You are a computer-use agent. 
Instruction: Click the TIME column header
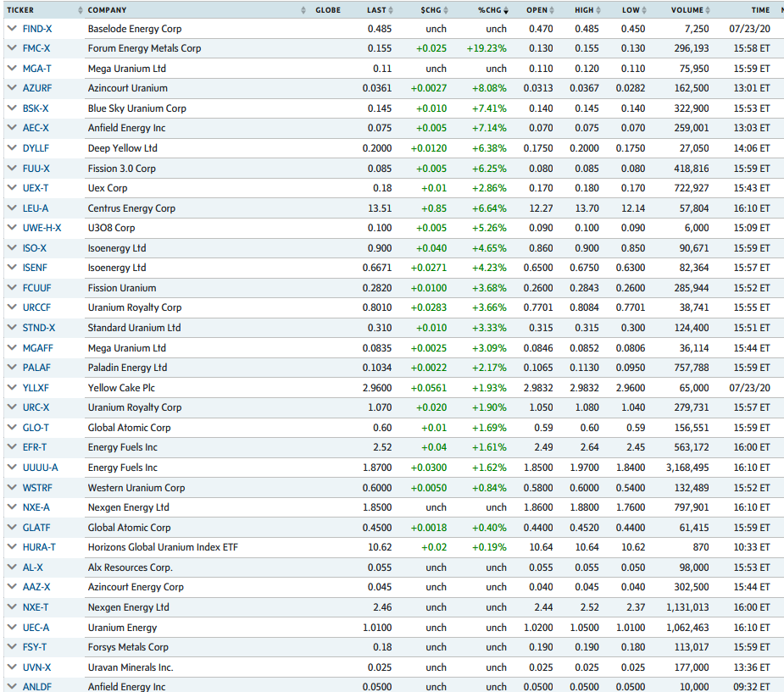coord(760,10)
